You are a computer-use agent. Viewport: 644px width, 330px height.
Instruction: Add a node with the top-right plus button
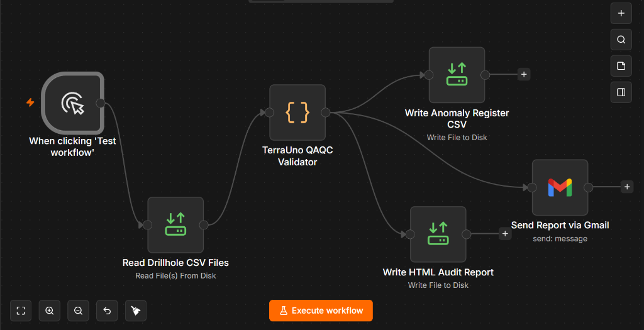click(x=621, y=14)
